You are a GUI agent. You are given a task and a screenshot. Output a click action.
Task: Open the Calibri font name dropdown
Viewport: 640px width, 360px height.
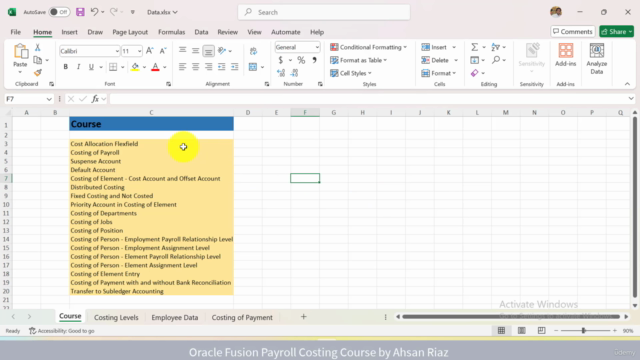[117, 51]
